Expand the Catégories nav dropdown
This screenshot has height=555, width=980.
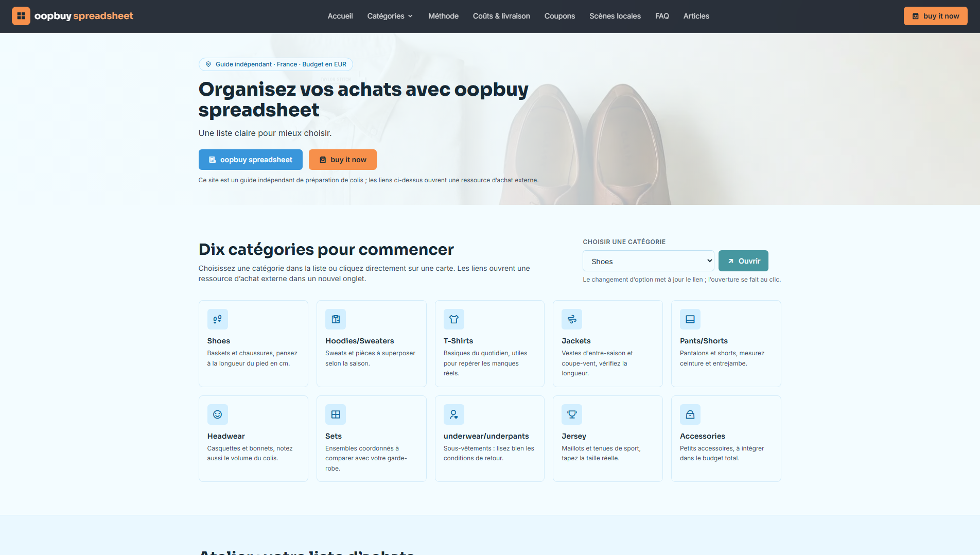pos(390,16)
